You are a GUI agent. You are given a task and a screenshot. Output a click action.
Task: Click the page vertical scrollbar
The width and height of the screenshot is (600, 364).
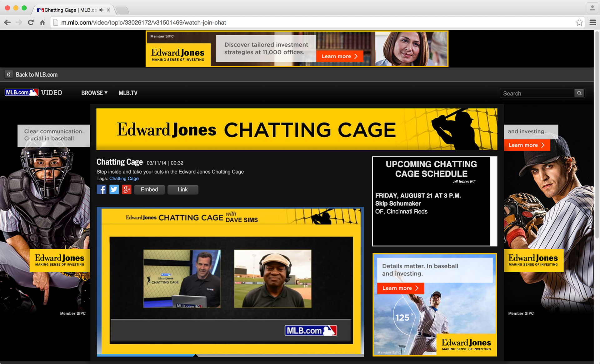click(x=597, y=134)
